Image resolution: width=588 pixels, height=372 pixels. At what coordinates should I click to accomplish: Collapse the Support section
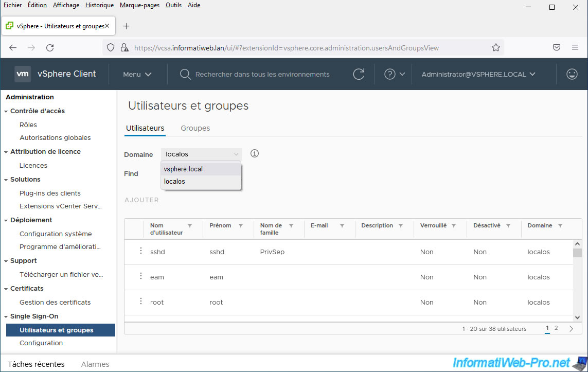tap(6, 261)
